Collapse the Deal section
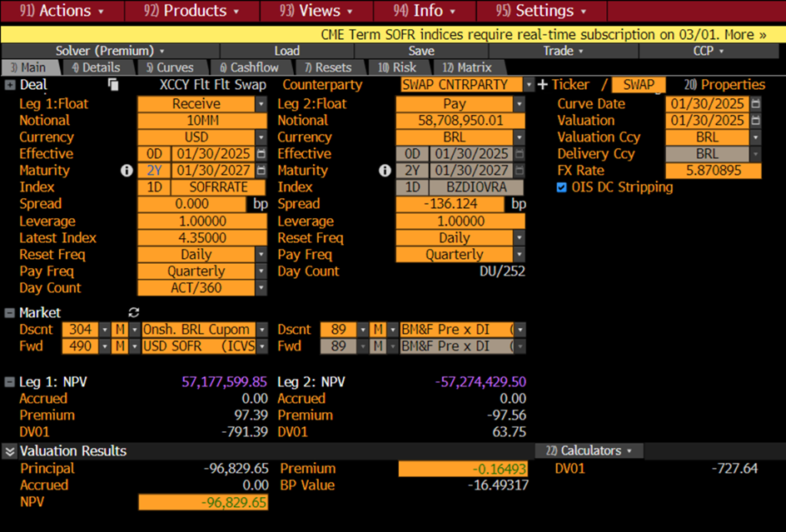 click(x=10, y=85)
